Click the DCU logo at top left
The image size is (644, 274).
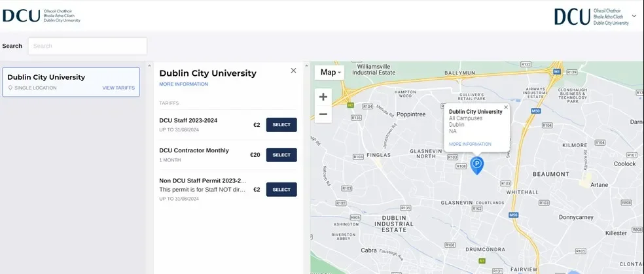tap(41, 16)
